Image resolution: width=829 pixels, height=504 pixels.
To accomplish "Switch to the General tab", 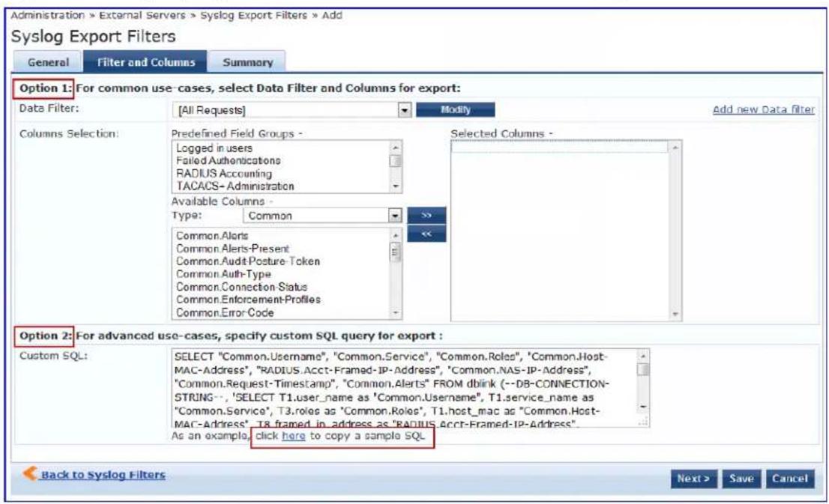I will click(48, 62).
